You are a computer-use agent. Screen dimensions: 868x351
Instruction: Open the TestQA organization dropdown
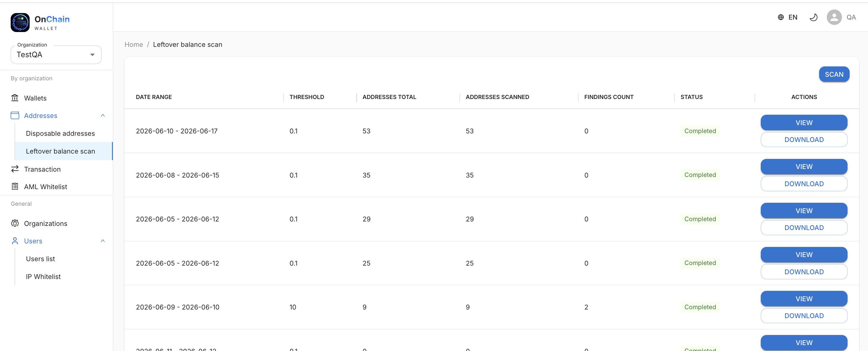(56, 55)
